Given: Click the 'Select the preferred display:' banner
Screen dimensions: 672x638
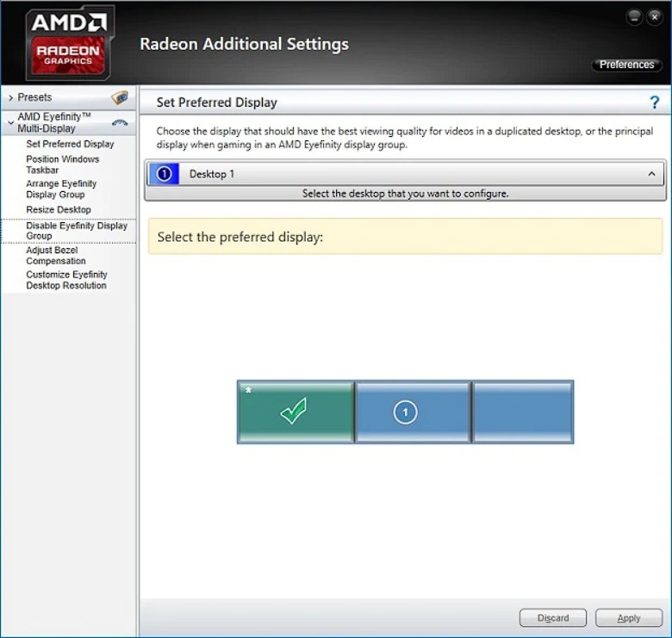Looking at the screenshot, I should (406, 237).
